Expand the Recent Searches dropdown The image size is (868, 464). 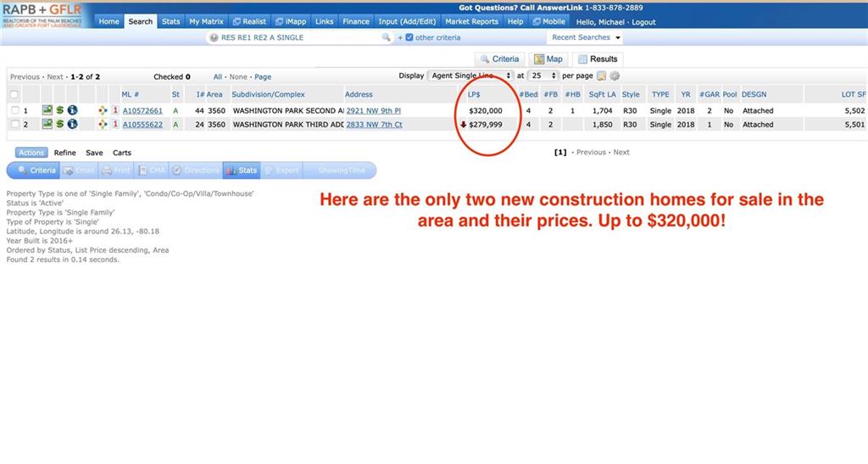click(x=587, y=37)
